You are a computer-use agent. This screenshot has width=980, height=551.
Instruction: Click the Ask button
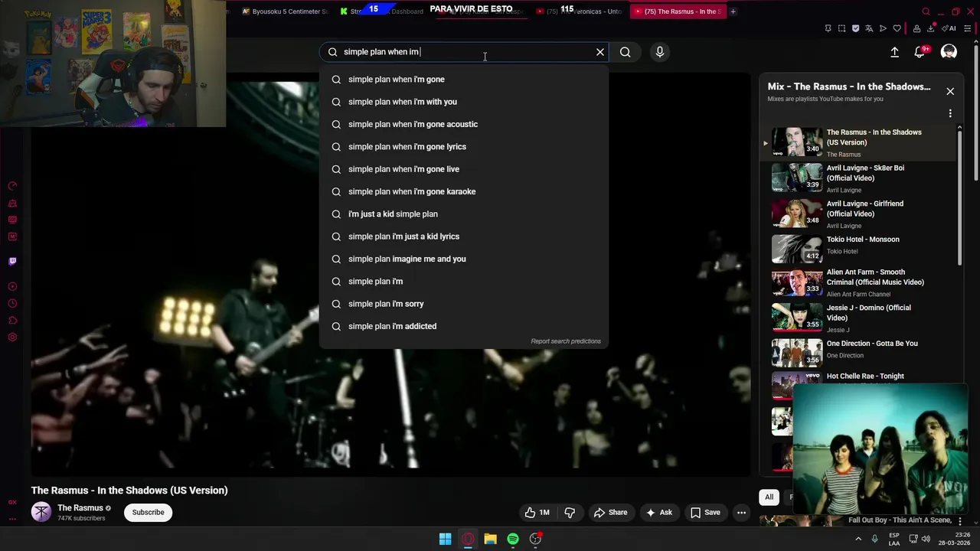pos(658,513)
